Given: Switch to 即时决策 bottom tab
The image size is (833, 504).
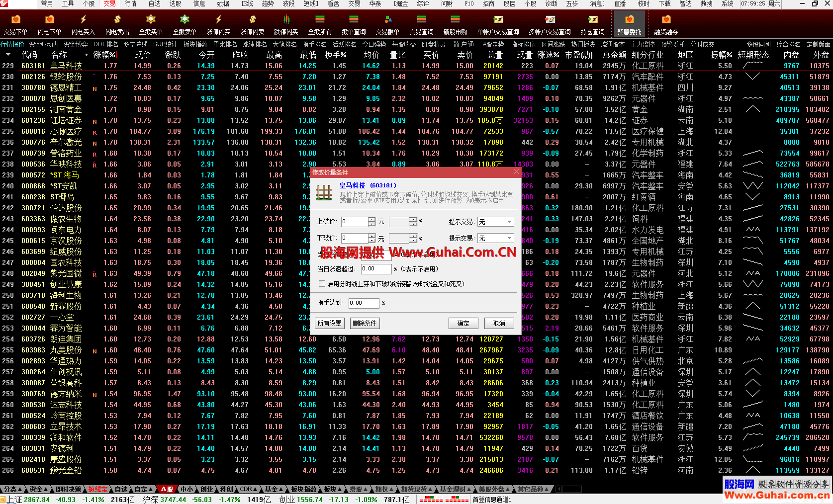Looking at the screenshot, I should point(69,489).
